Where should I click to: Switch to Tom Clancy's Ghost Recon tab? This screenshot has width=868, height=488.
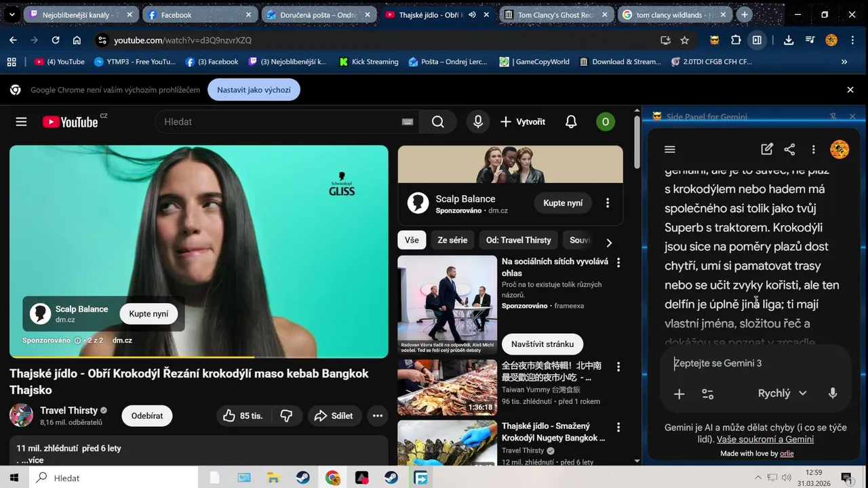click(557, 14)
